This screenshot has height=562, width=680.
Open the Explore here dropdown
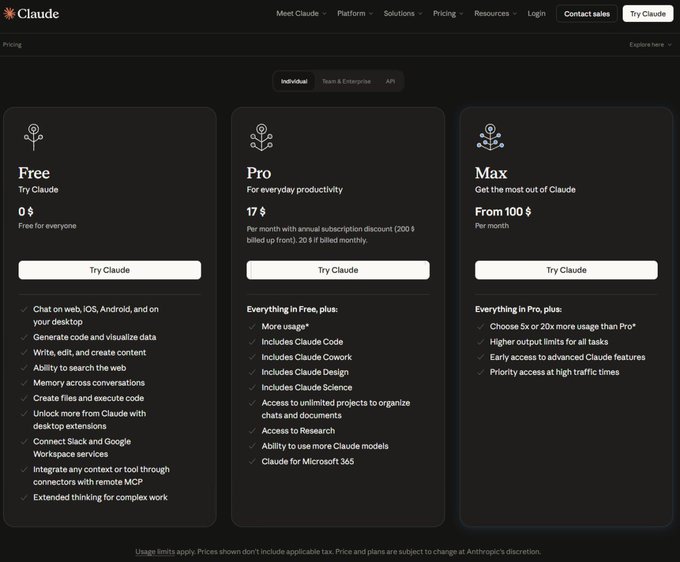tap(651, 45)
